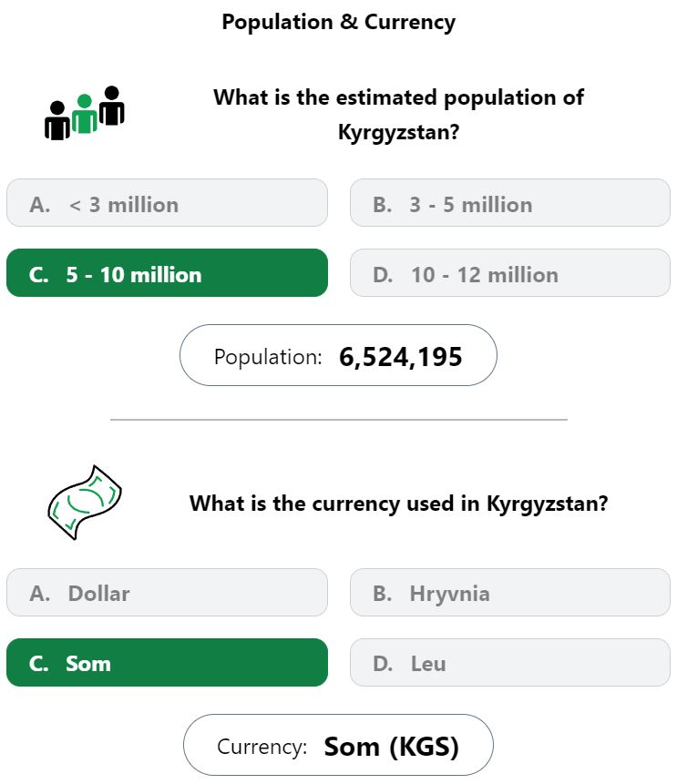Screen dimensions: 677x784
Task: Choose the 3 - 5 million option
Action: pos(510,202)
